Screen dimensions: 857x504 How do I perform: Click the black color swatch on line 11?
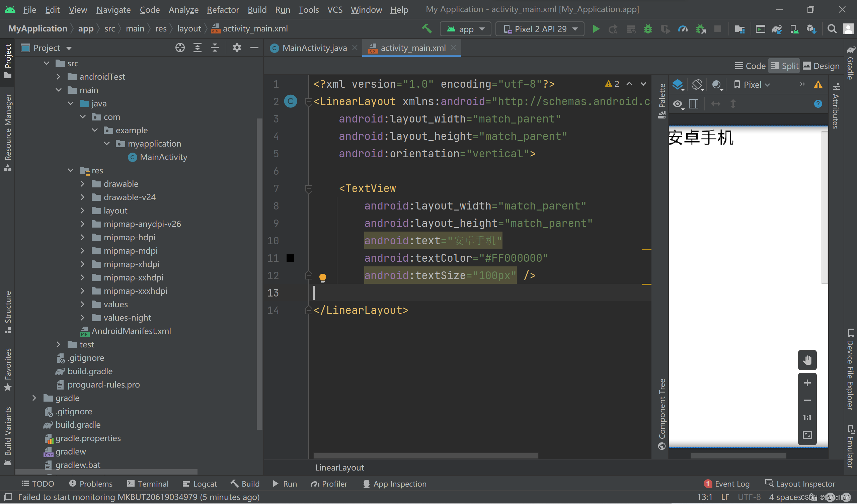290,258
